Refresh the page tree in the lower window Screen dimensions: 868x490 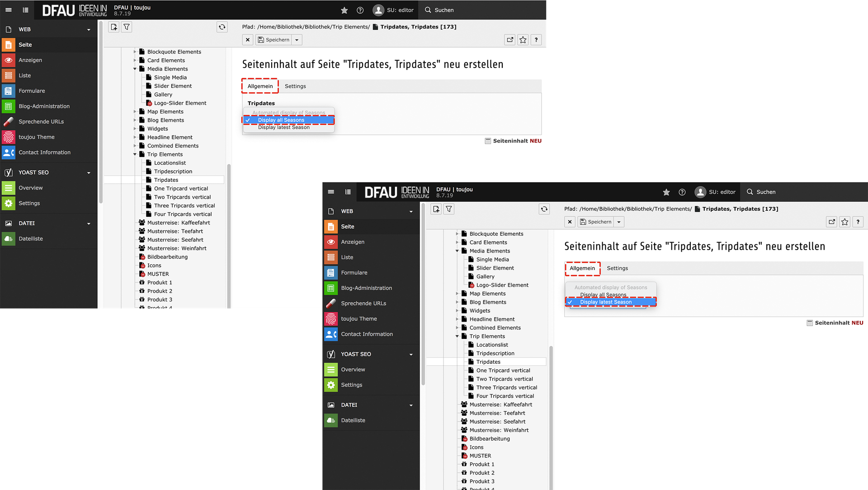544,209
